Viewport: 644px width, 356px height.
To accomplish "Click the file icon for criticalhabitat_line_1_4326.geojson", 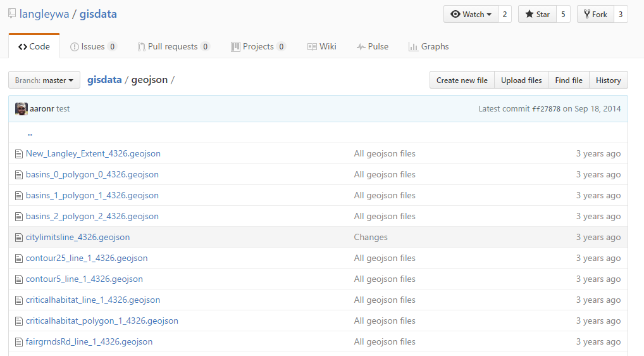I will [x=19, y=300].
